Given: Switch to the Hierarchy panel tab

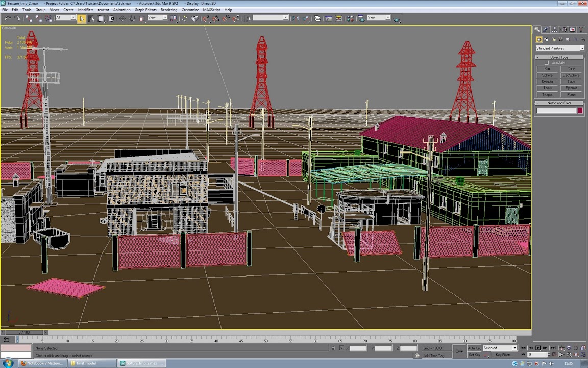Looking at the screenshot, I should coord(555,30).
